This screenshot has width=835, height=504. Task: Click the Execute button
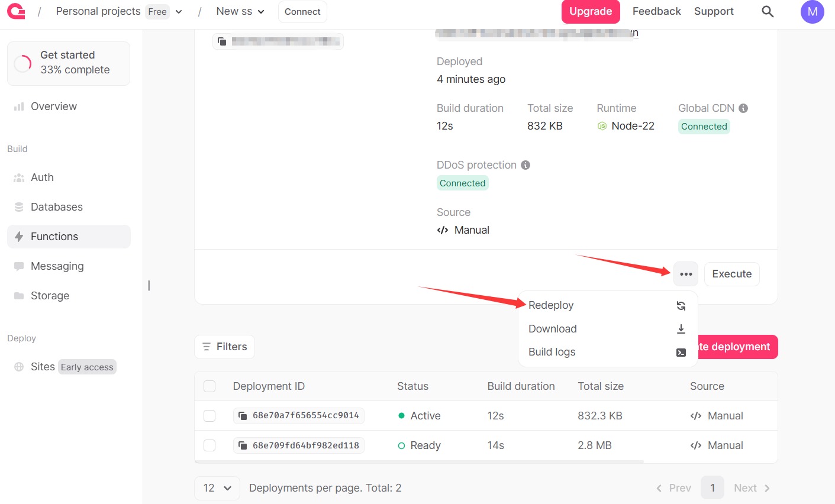[x=731, y=274]
